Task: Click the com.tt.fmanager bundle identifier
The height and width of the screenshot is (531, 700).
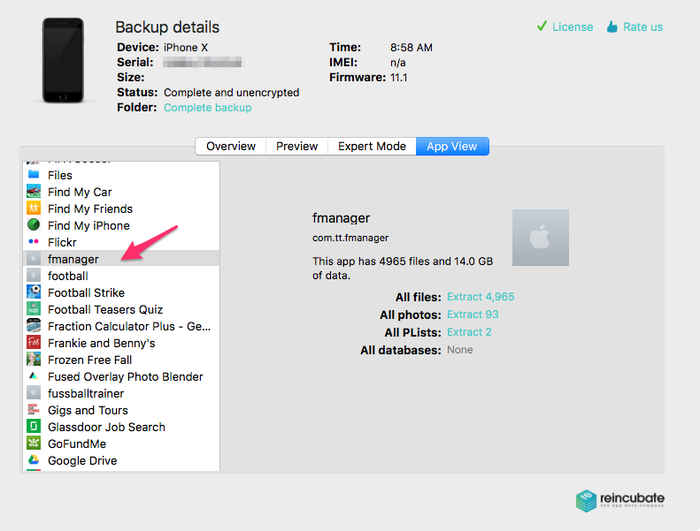Action: point(350,238)
